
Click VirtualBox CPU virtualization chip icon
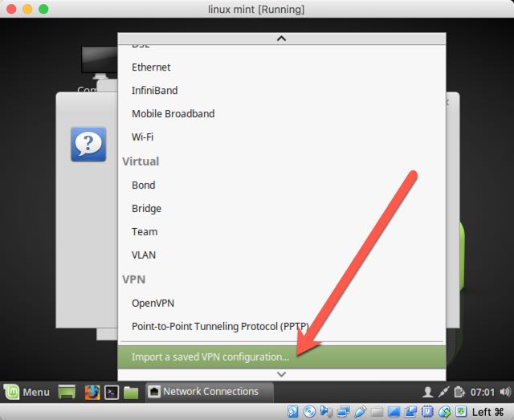click(427, 411)
